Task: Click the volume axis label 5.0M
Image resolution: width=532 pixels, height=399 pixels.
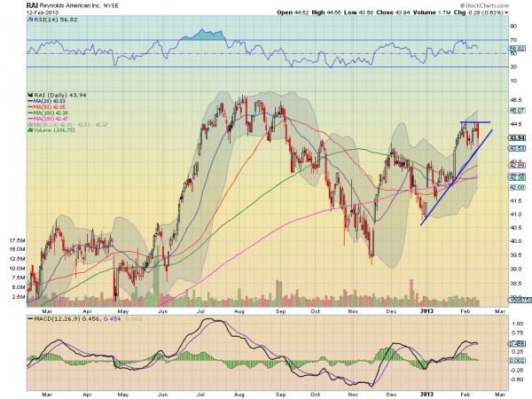Action: pos(19,287)
